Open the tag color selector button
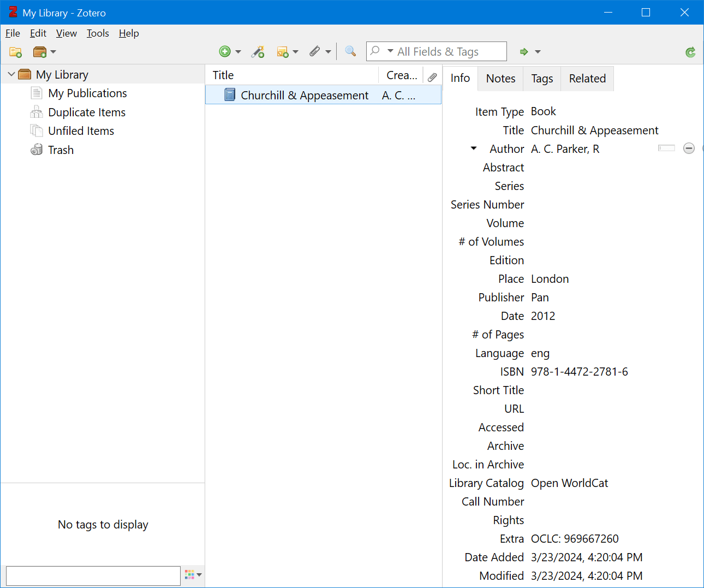This screenshot has width=704, height=588. 190,575
